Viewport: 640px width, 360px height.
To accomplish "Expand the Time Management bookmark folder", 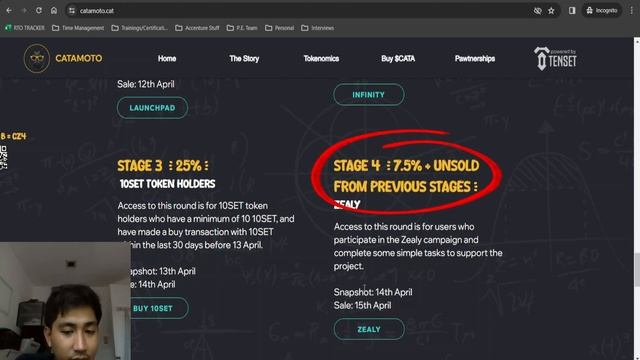I will [78, 28].
